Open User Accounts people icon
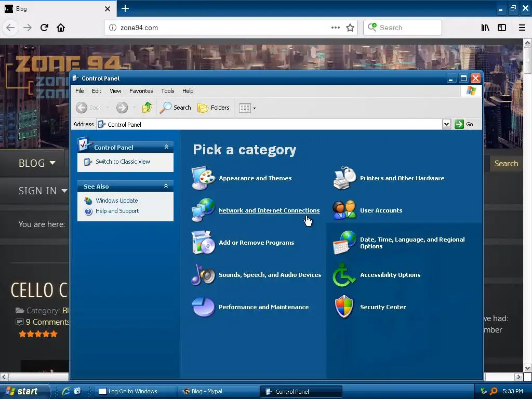This screenshot has width=532, height=399. 344,210
